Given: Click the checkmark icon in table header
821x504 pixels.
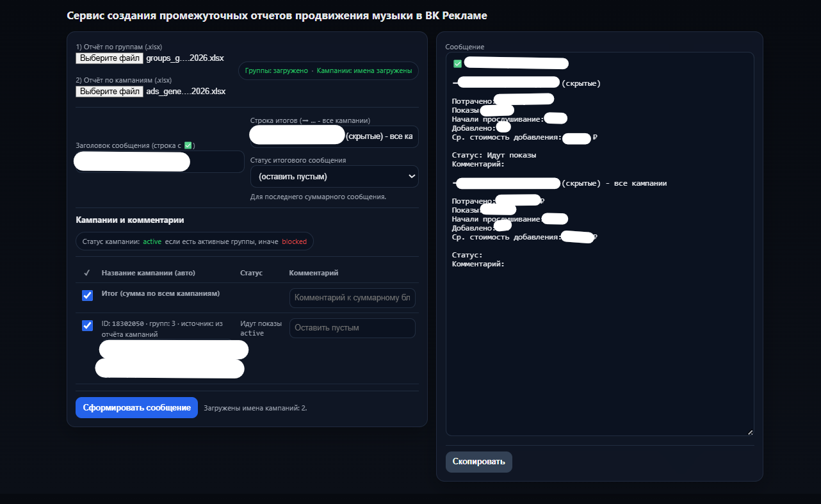Looking at the screenshot, I should tap(87, 273).
